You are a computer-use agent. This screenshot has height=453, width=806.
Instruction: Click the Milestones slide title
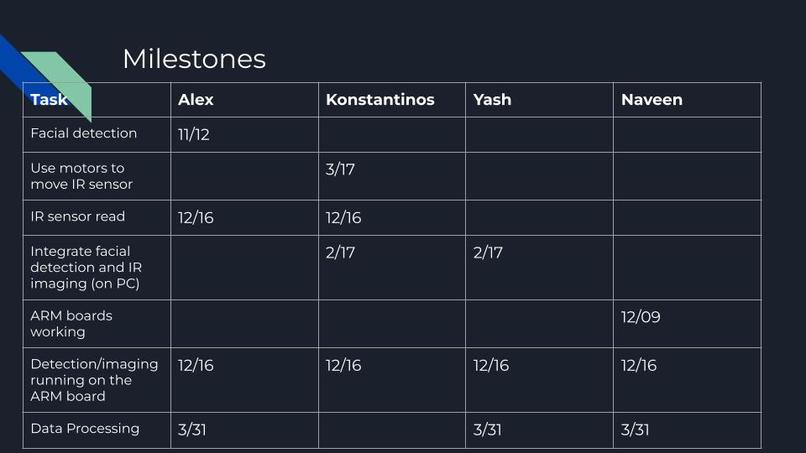click(194, 59)
